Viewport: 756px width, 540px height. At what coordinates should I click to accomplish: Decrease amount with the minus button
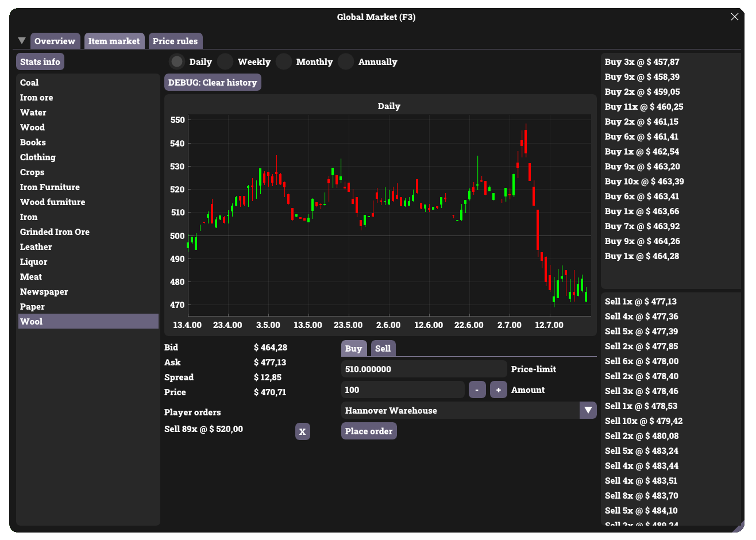coord(477,389)
